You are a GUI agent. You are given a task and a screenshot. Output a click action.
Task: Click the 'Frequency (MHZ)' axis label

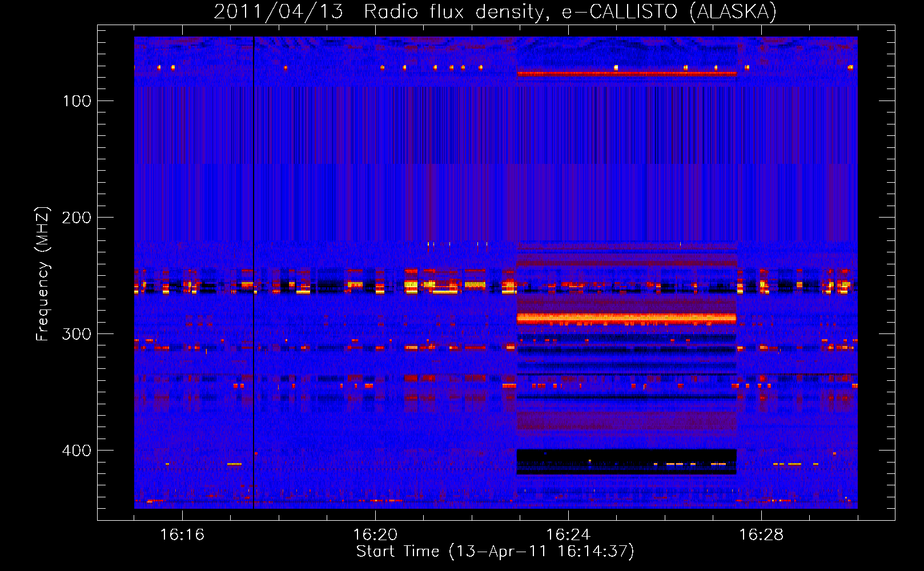[43, 274]
